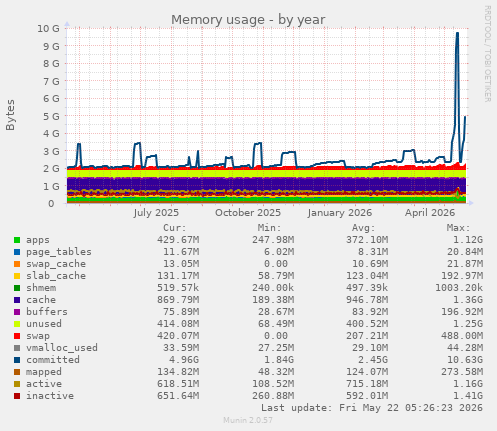
Task: Click the committed peak spike in chart
Action: pos(457,33)
